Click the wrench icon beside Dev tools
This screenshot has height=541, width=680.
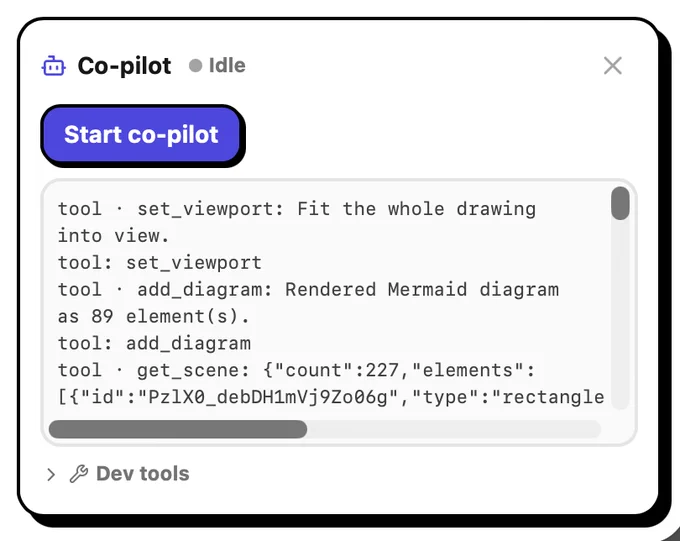pyautogui.click(x=79, y=474)
